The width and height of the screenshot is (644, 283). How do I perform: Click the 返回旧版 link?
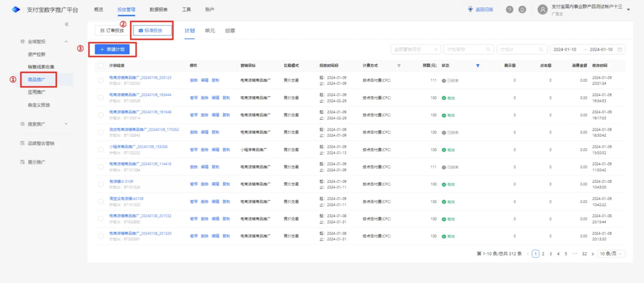(x=484, y=9)
